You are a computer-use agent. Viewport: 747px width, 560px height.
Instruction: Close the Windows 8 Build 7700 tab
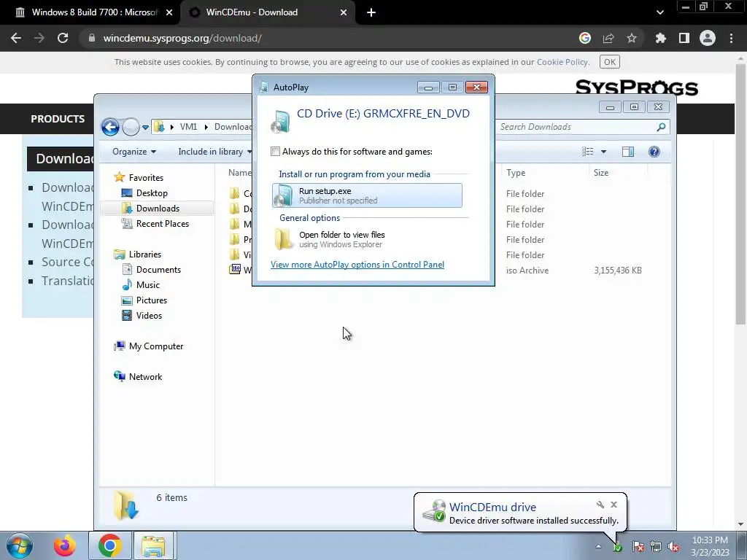[x=169, y=12]
